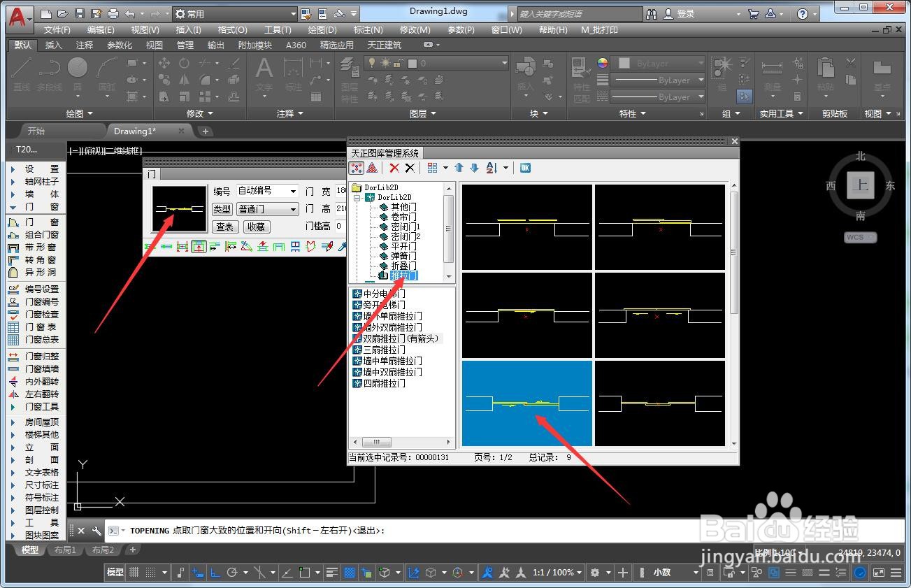Click the Measure (测量) tool icon
Screen dimensions: 911x588
tap(772, 74)
